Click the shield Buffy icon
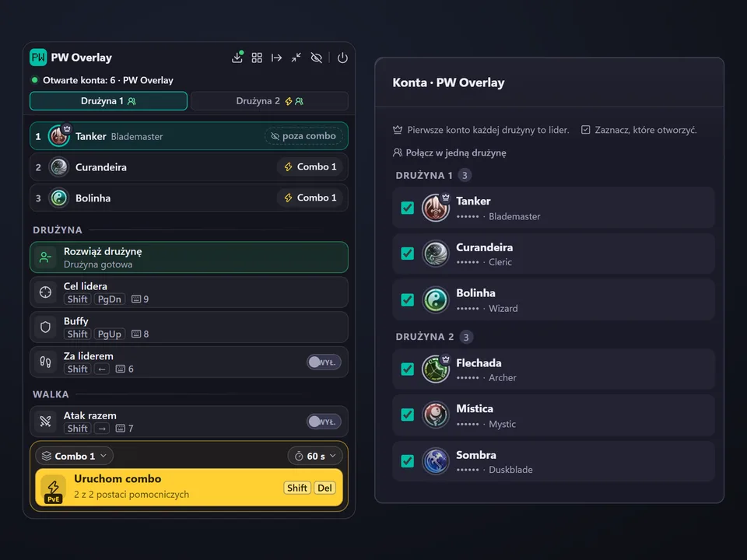The width and height of the screenshot is (747, 560). pyautogui.click(x=45, y=327)
